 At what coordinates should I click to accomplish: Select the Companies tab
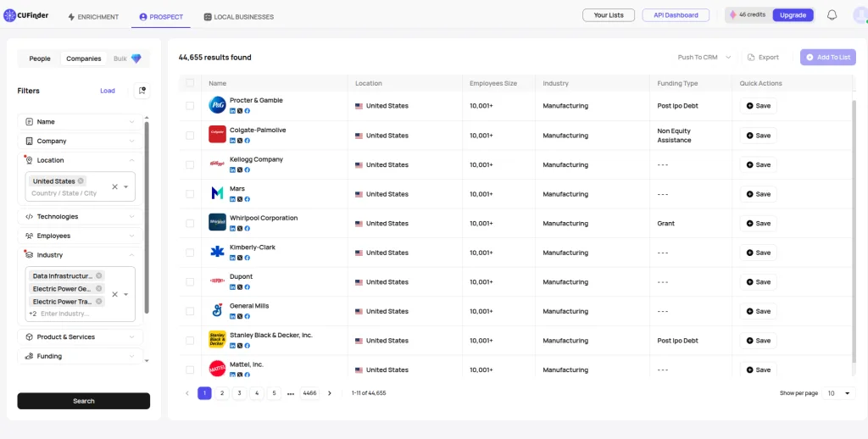[x=84, y=58]
